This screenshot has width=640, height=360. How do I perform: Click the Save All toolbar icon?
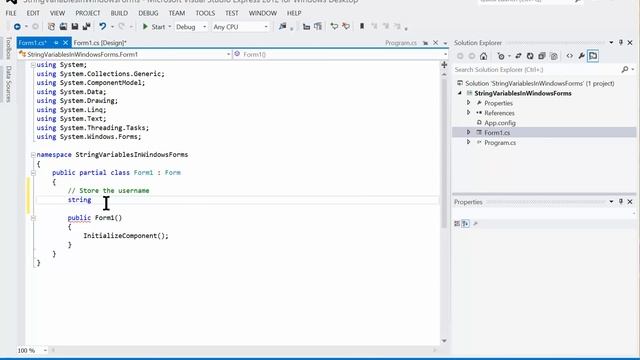(87, 27)
